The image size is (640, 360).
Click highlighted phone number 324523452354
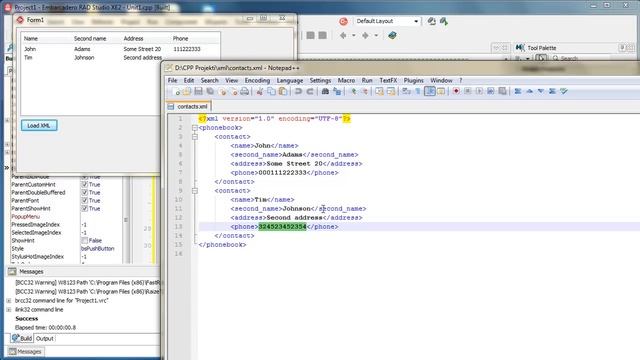tap(282, 227)
